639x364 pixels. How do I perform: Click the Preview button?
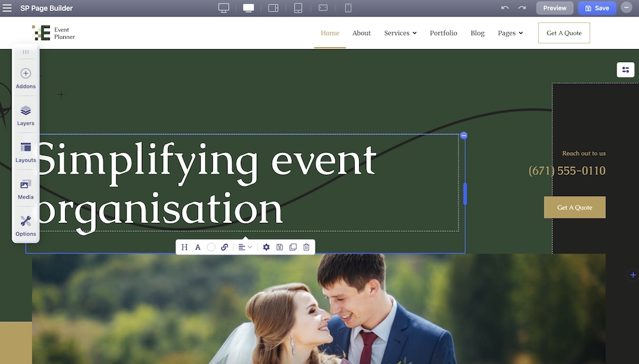555,8
